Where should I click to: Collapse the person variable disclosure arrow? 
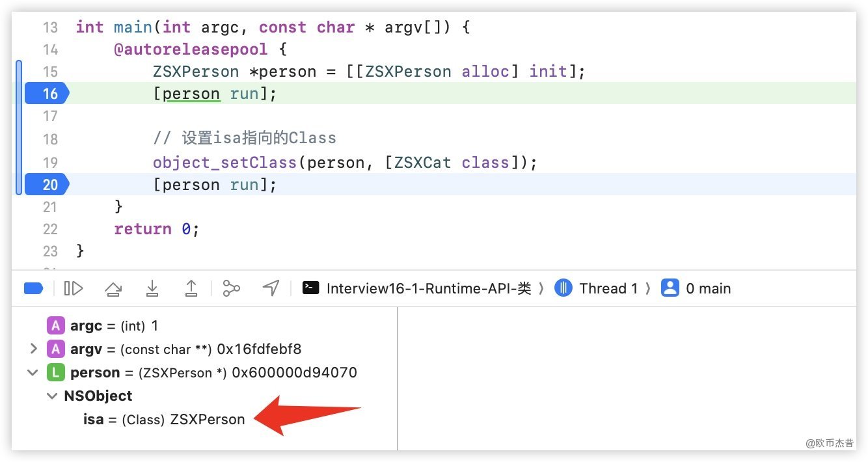coord(33,373)
